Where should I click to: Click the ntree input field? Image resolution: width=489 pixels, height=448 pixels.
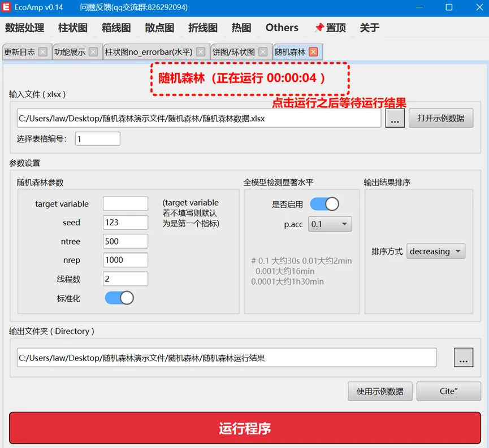[126, 241]
